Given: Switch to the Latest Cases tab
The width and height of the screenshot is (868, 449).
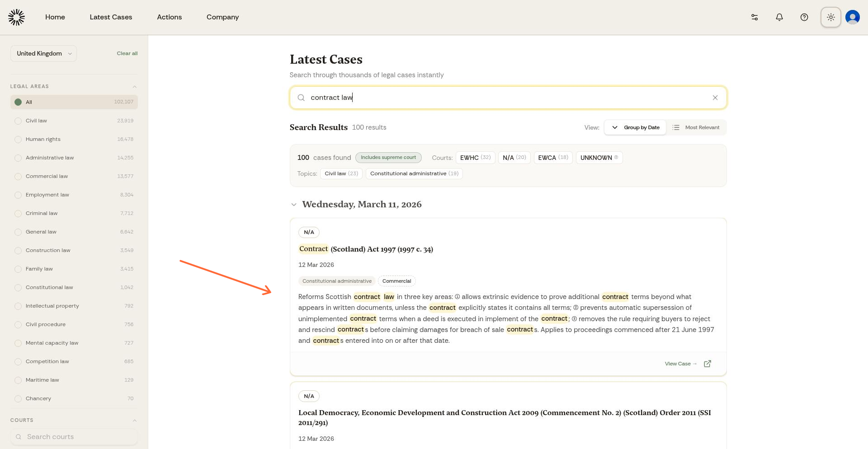Looking at the screenshot, I should 111,17.
